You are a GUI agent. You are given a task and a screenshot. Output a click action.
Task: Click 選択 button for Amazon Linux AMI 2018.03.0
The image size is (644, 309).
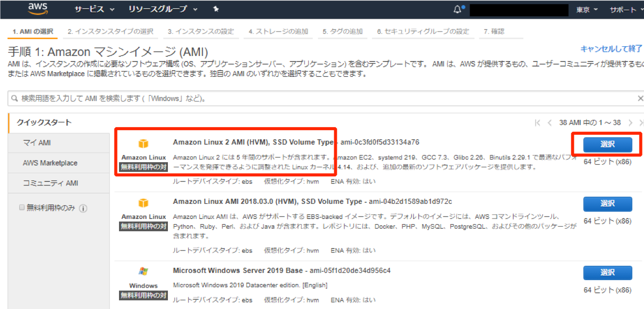tap(607, 204)
